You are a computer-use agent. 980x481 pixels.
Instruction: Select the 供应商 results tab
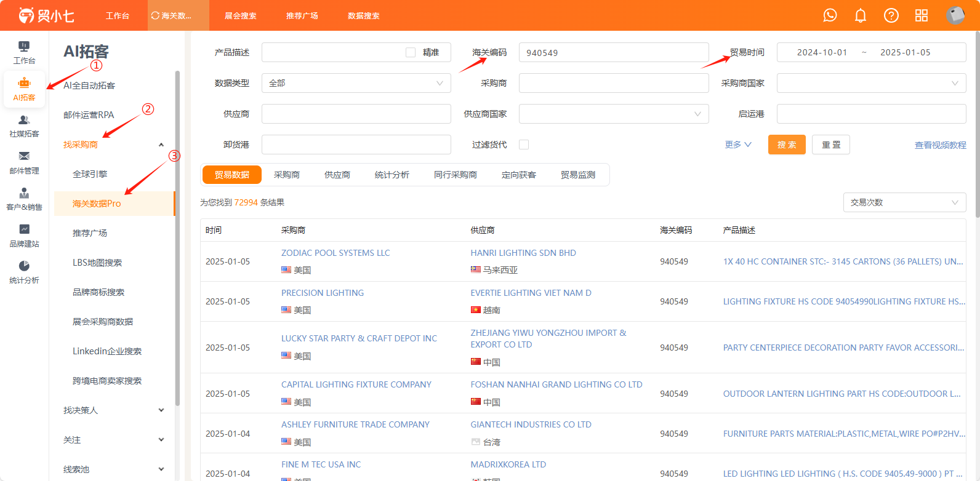coord(337,175)
